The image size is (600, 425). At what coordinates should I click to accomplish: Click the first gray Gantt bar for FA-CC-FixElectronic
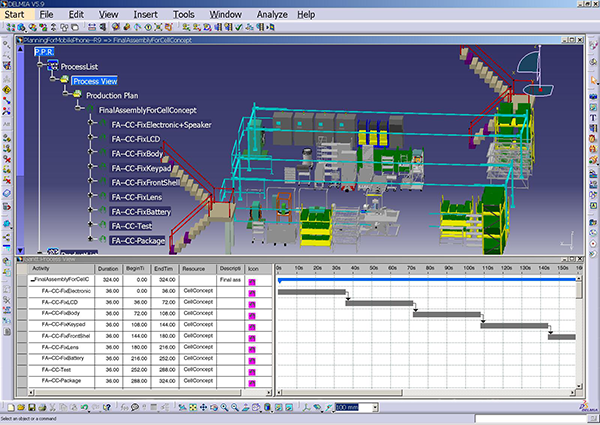tap(311, 291)
